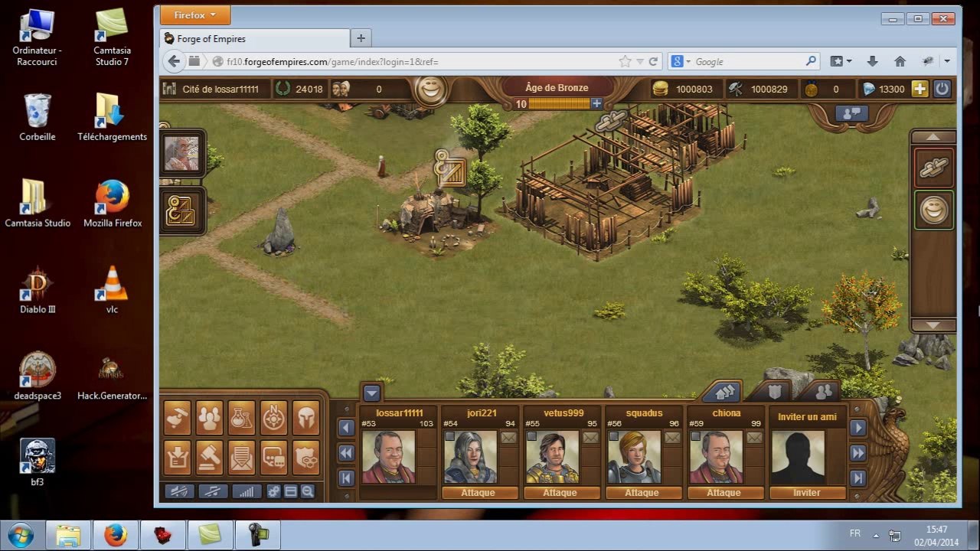Open a new browser tab

click(x=361, y=38)
